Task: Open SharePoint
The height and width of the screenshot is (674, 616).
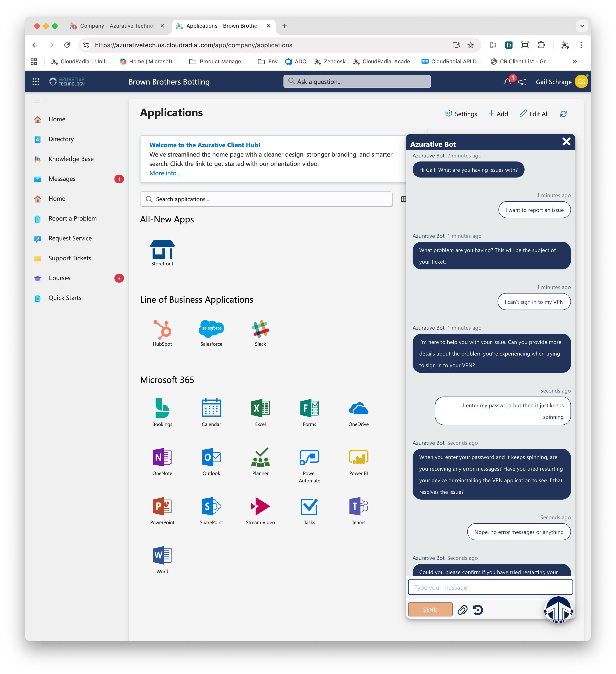Action: point(211,511)
